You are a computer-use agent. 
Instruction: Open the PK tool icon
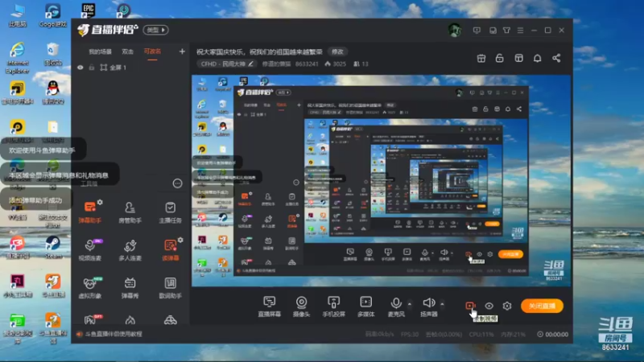(91, 319)
